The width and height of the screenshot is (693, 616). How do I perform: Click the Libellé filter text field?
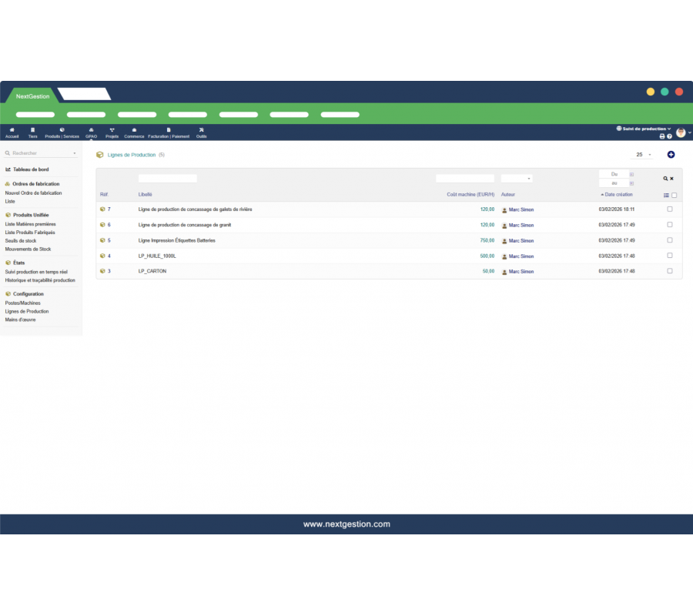click(x=167, y=179)
